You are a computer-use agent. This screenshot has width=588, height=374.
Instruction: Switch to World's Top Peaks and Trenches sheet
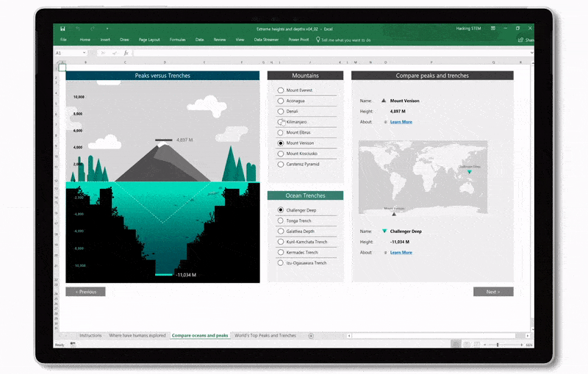coord(265,335)
